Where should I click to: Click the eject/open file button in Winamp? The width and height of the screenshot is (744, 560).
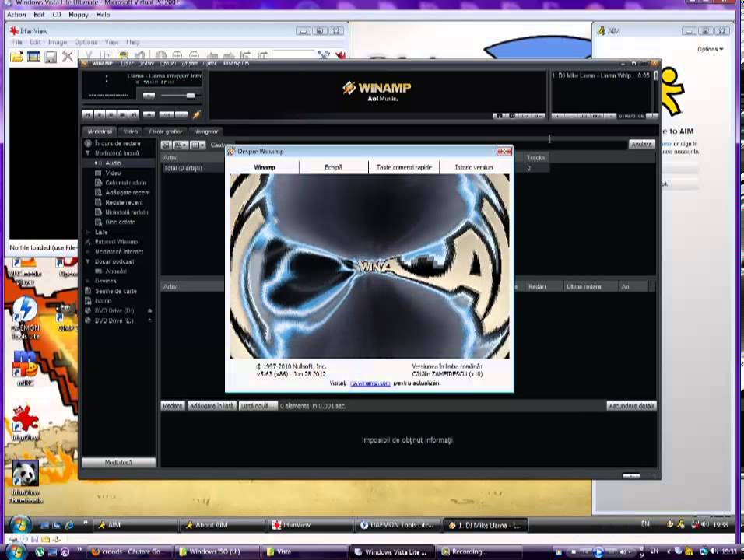click(149, 114)
